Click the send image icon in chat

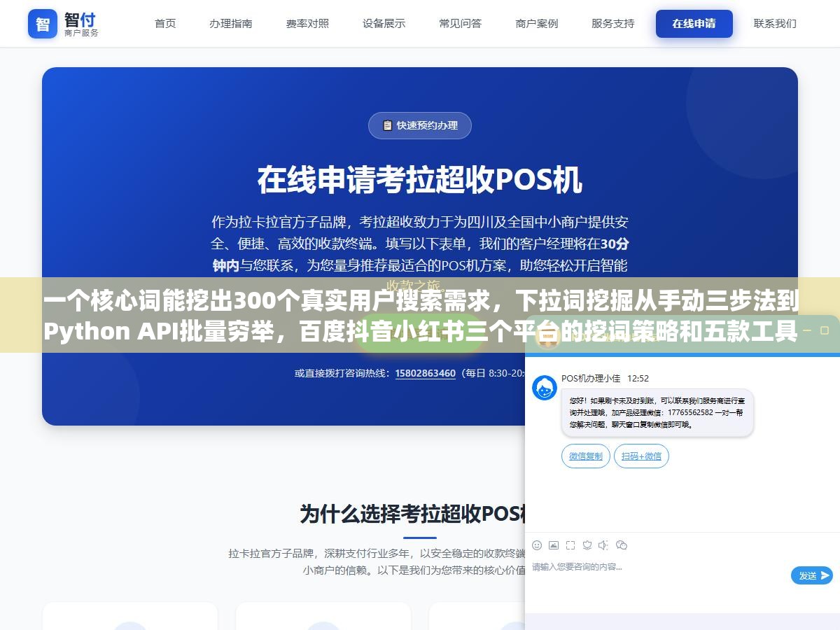554,545
